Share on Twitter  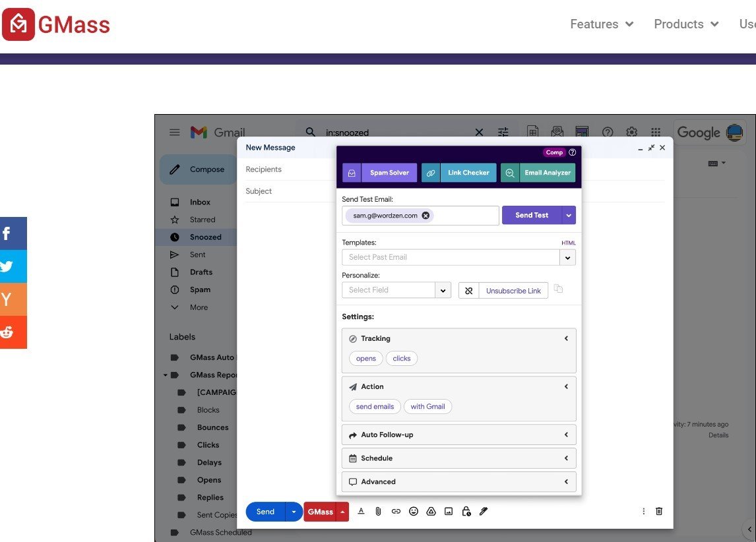pyautogui.click(x=13, y=266)
